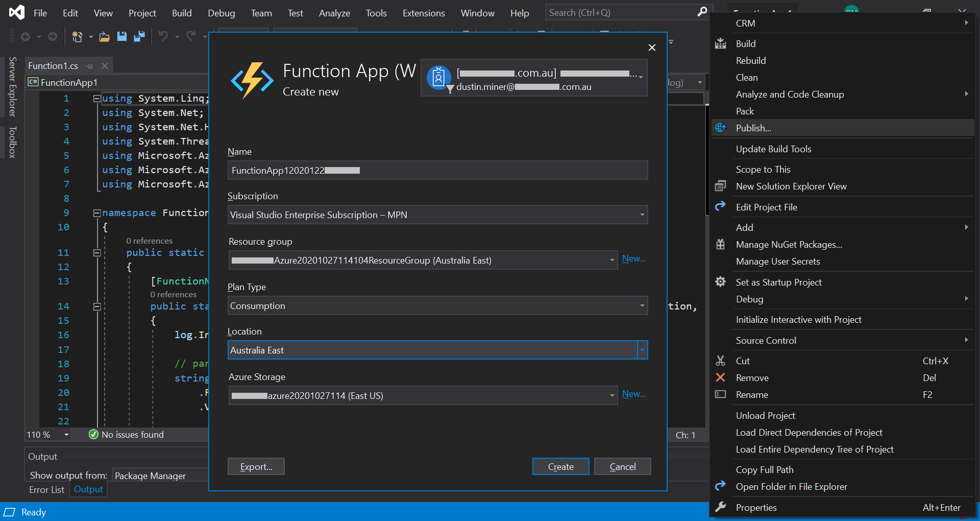Pin the Function1.cs tab
The width and height of the screenshot is (980, 521).
tap(90, 66)
